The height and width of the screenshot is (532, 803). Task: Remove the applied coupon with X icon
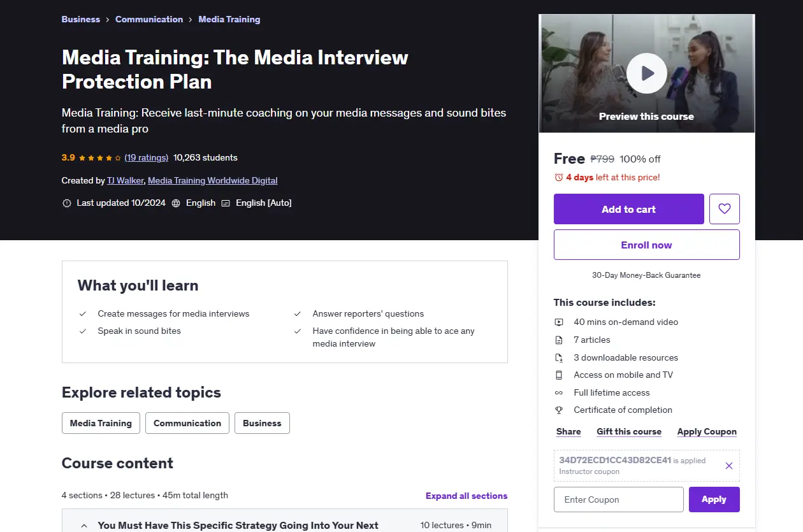729,466
